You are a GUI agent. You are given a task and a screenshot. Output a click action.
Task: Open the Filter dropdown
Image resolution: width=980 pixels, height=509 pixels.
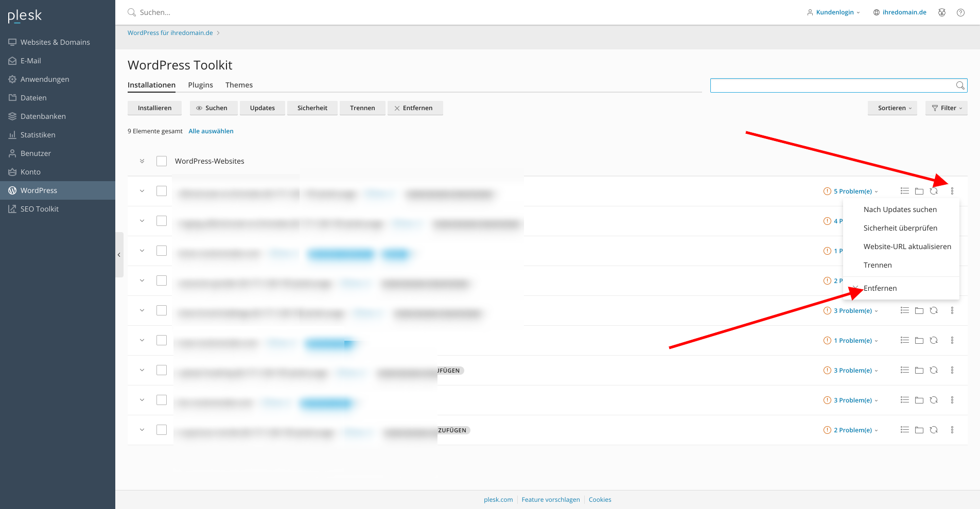tap(947, 108)
